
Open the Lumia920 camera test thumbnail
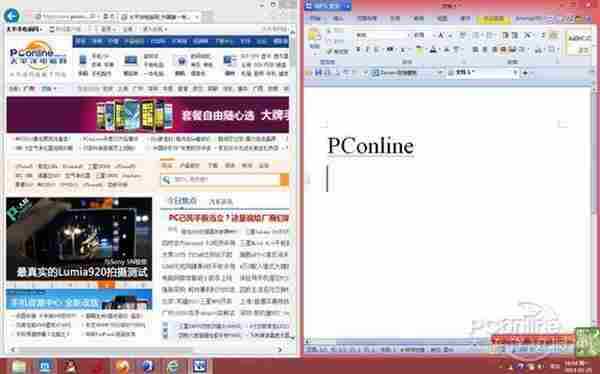79,239
